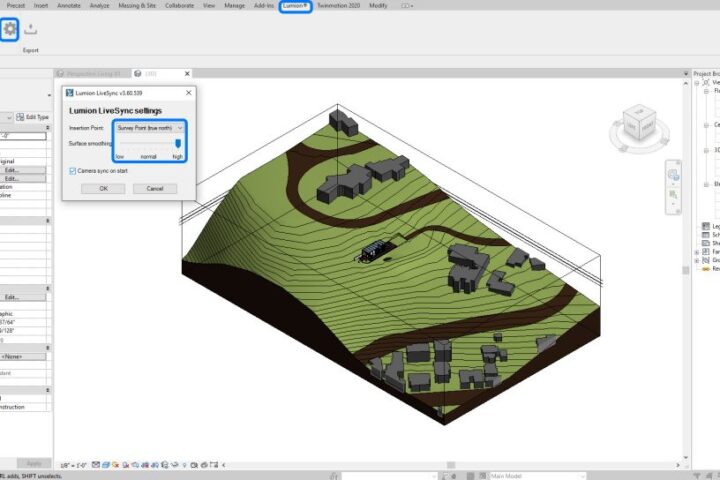Click Temporary Hide/Isolate glasses icon

coord(174,465)
